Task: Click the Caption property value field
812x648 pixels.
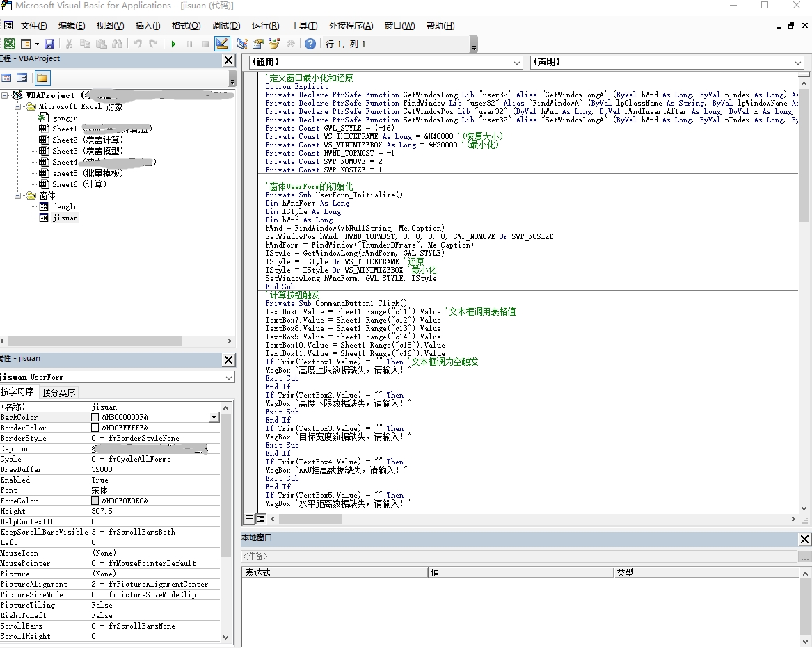Action: click(x=153, y=448)
